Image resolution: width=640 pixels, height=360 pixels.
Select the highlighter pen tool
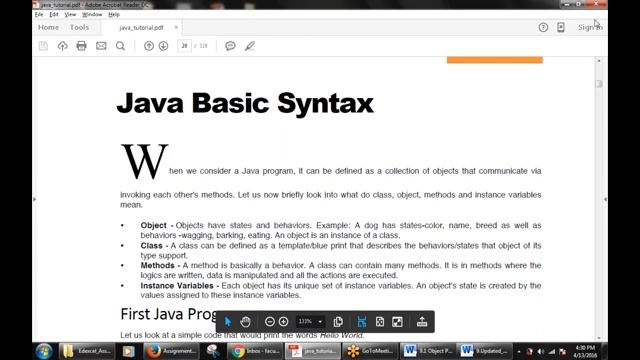pos(250,46)
